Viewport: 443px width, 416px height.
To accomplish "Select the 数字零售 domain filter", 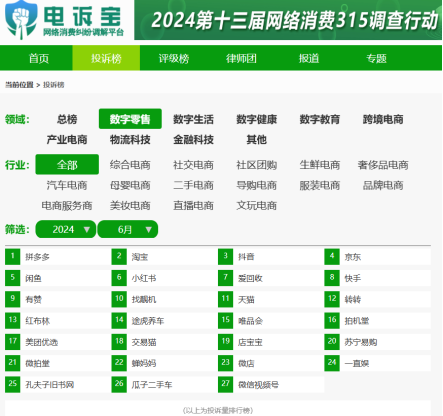I will click(x=130, y=119).
